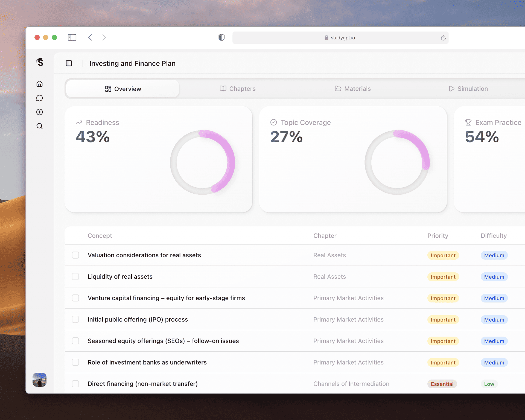Open the Home icon in sidebar

(39, 84)
